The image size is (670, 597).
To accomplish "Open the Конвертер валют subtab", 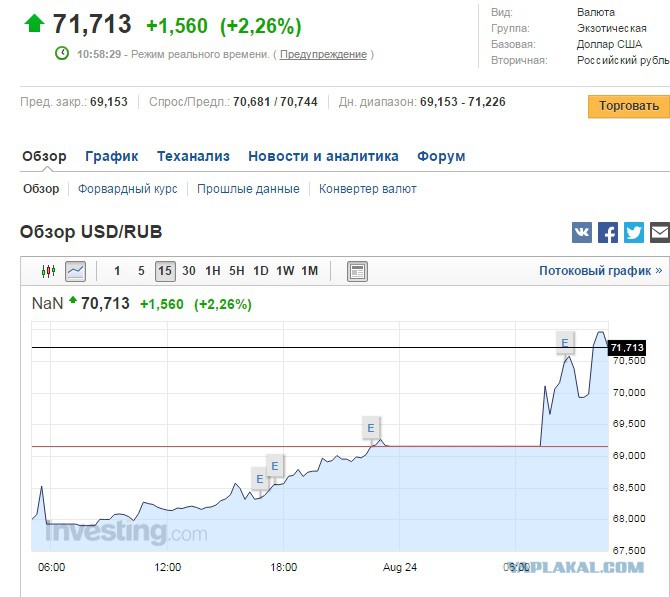I will tap(367, 189).
